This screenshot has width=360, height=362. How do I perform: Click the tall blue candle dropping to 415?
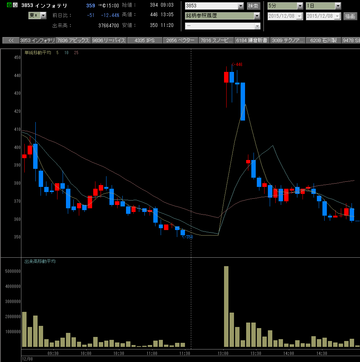pos(243,101)
